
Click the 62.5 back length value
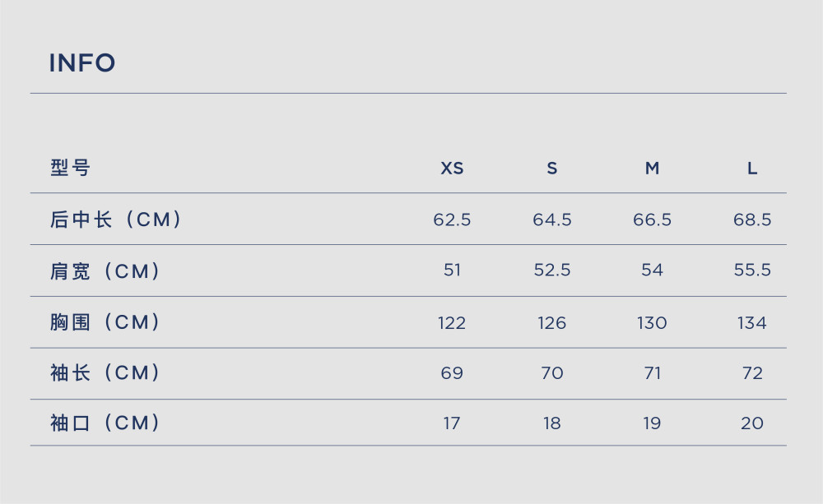[452, 220]
